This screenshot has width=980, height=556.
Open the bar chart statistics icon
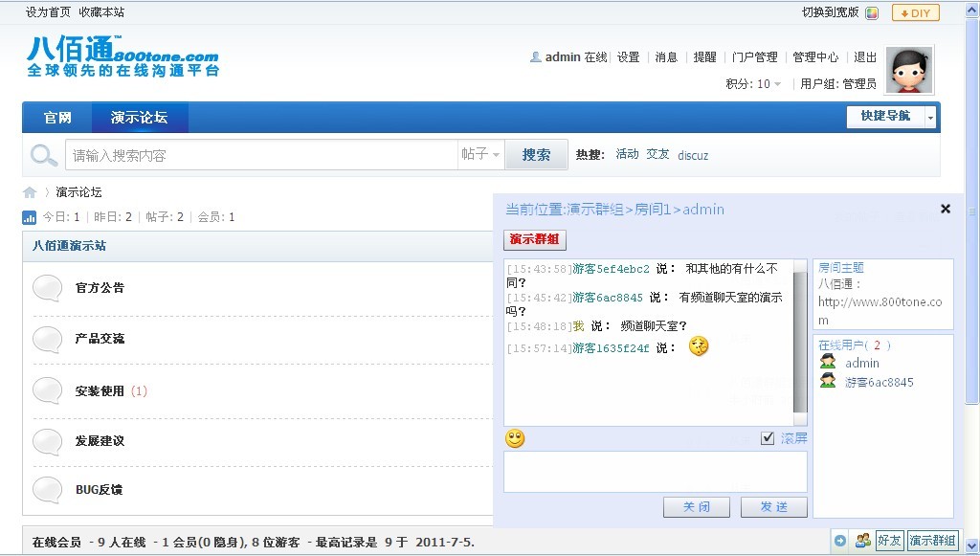pyautogui.click(x=29, y=216)
